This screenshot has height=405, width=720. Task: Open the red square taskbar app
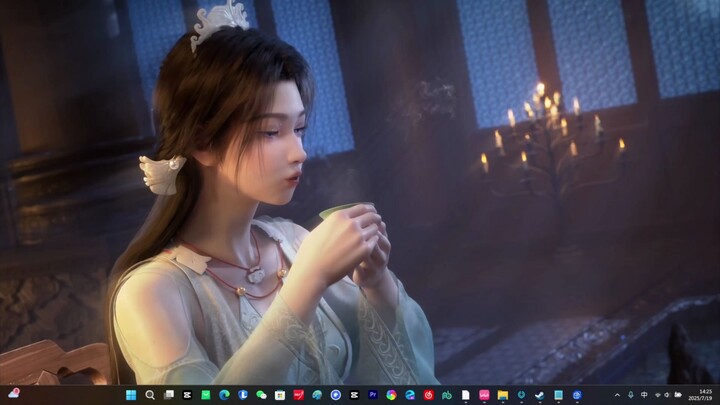(298, 395)
